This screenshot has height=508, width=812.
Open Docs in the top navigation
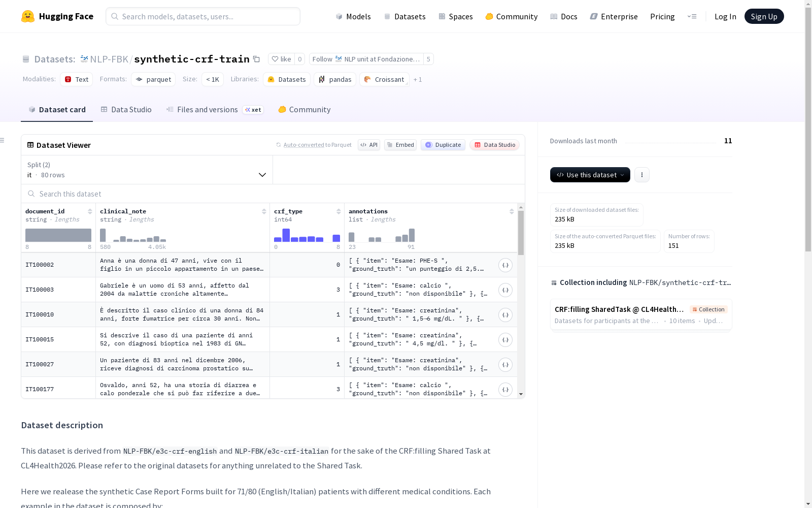pyautogui.click(x=564, y=16)
